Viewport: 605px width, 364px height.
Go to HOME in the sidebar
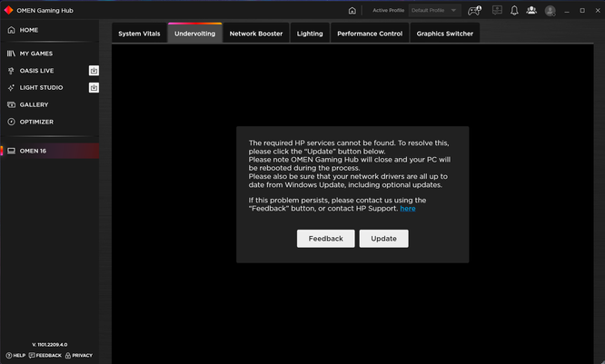pos(49,30)
